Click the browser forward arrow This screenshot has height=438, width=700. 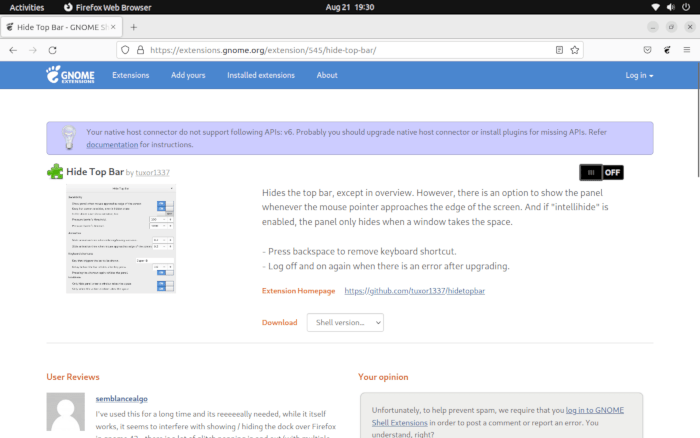click(33, 50)
